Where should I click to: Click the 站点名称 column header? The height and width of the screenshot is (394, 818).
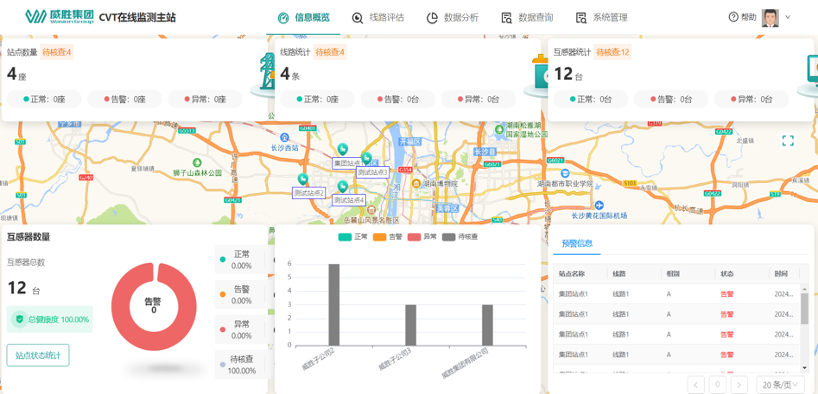580,274
